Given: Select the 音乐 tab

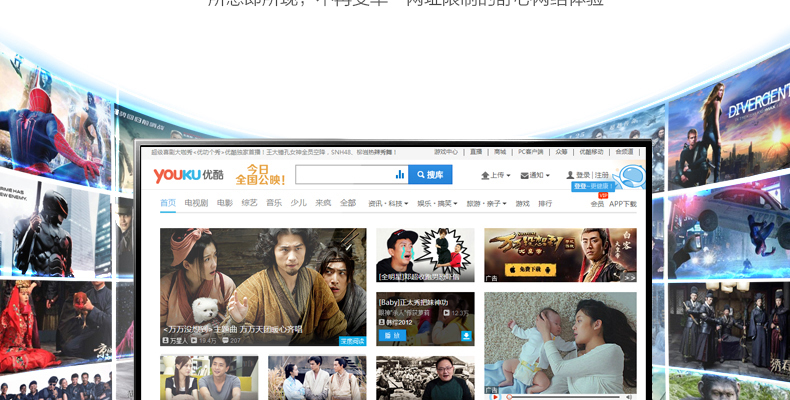Looking at the screenshot, I should 274,203.
